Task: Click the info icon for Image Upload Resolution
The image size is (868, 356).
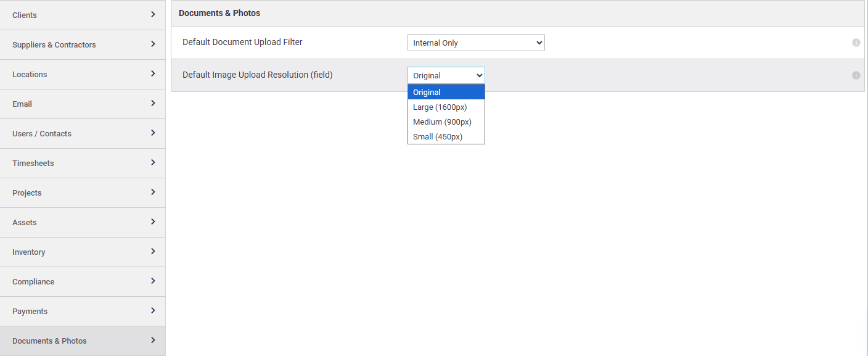Action: coord(856,75)
